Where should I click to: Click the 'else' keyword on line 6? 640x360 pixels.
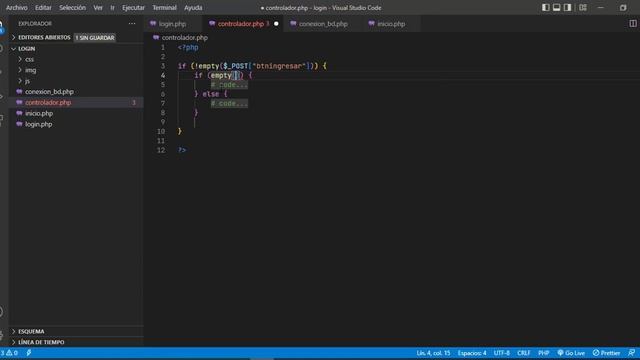pos(211,94)
